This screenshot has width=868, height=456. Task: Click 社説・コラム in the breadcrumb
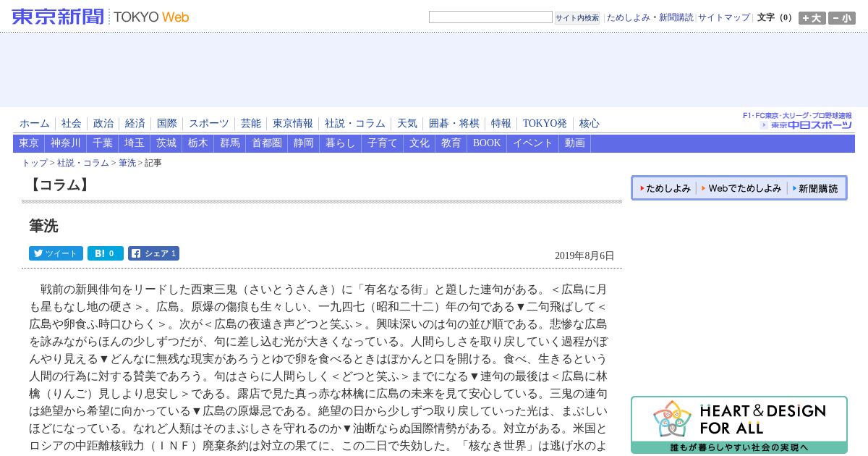click(x=83, y=163)
